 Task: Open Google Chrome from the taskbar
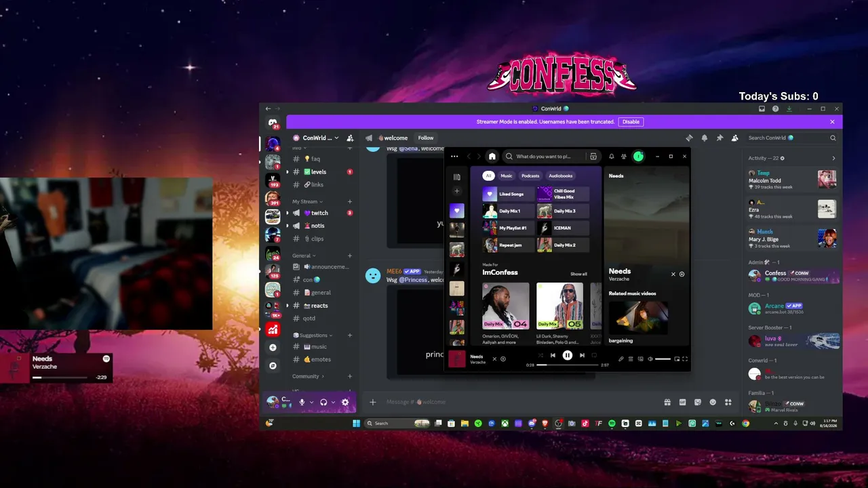point(745,424)
